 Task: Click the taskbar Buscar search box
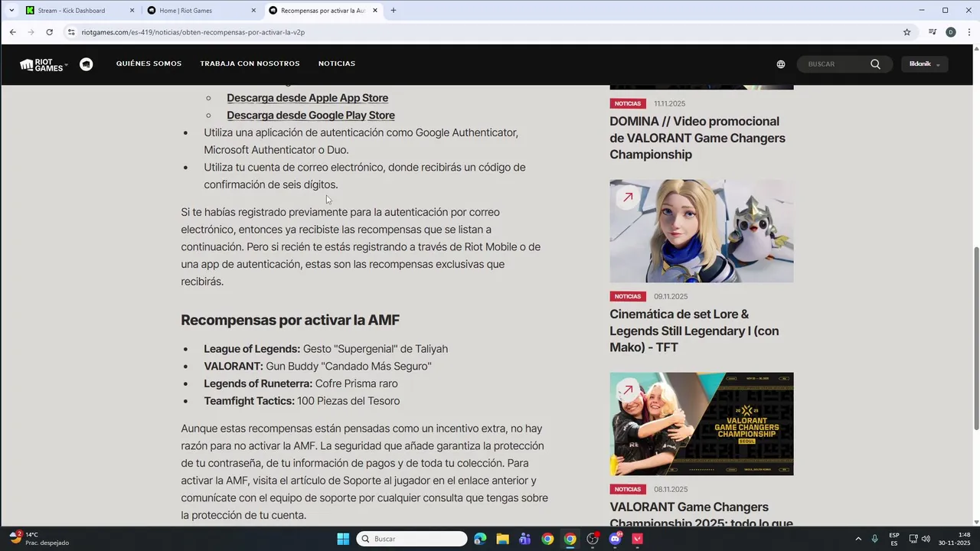[x=412, y=539]
